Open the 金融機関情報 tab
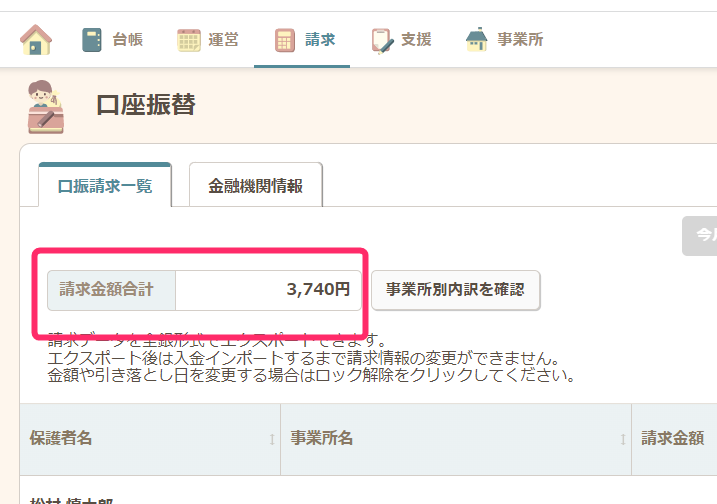 pyautogui.click(x=255, y=186)
